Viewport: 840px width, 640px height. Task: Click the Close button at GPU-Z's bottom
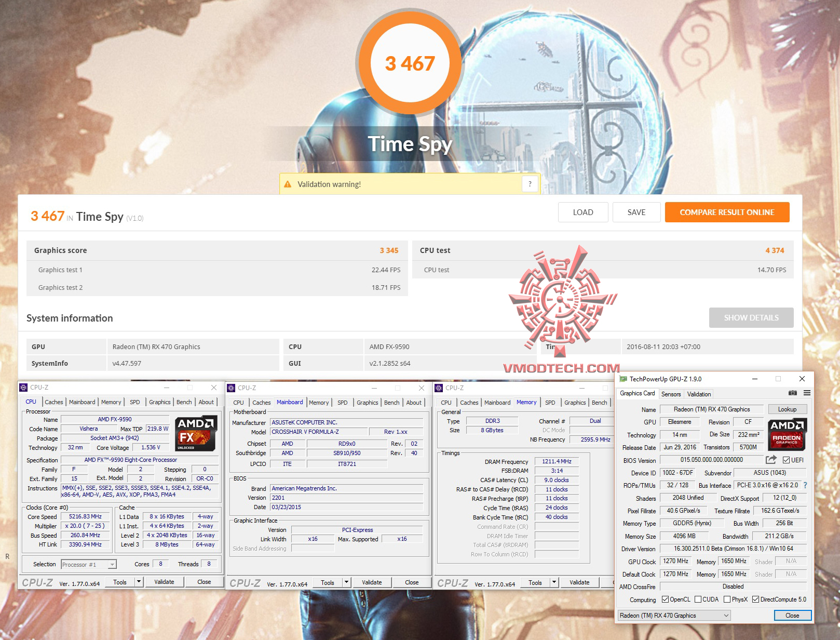(x=792, y=616)
